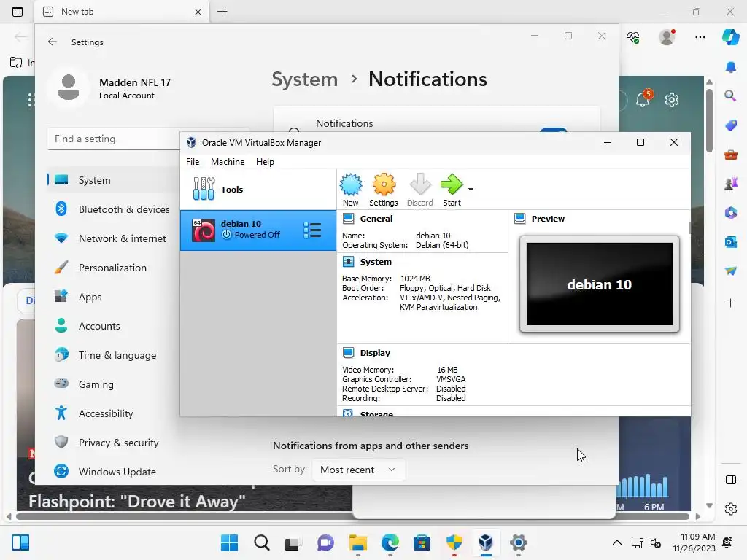Click the debian 10 preview thumbnail

click(x=600, y=284)
